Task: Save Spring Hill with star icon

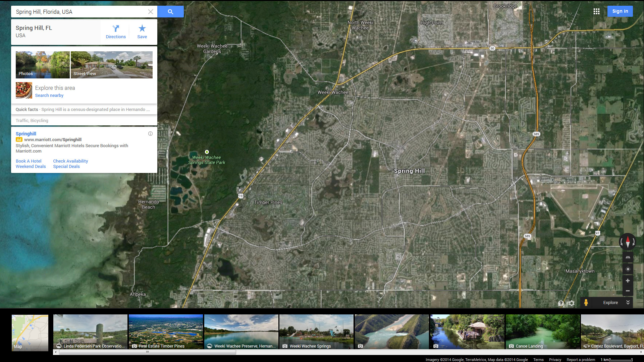Action: 142,32
